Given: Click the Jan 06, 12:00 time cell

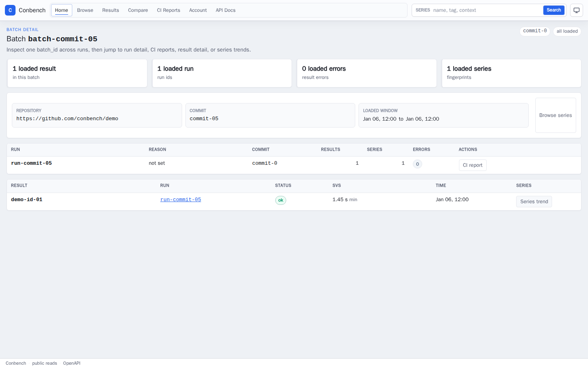Looking at the screenshot, I should [x=452, y=200].
